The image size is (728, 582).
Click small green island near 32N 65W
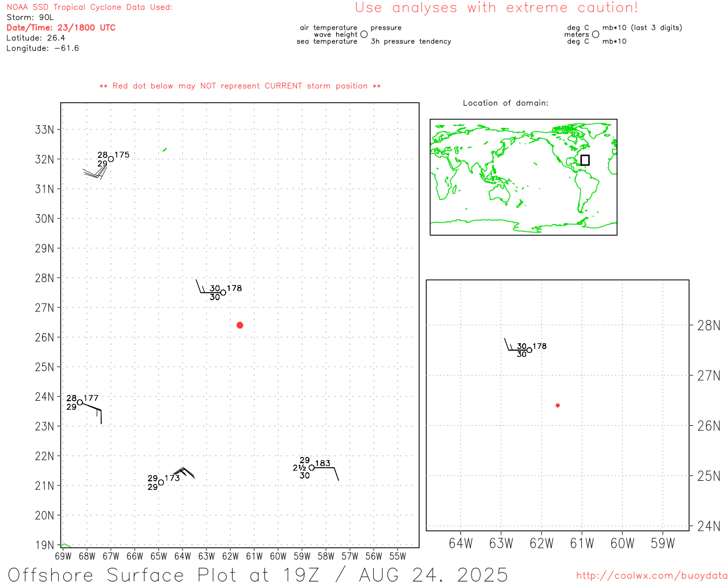point(164,149)
